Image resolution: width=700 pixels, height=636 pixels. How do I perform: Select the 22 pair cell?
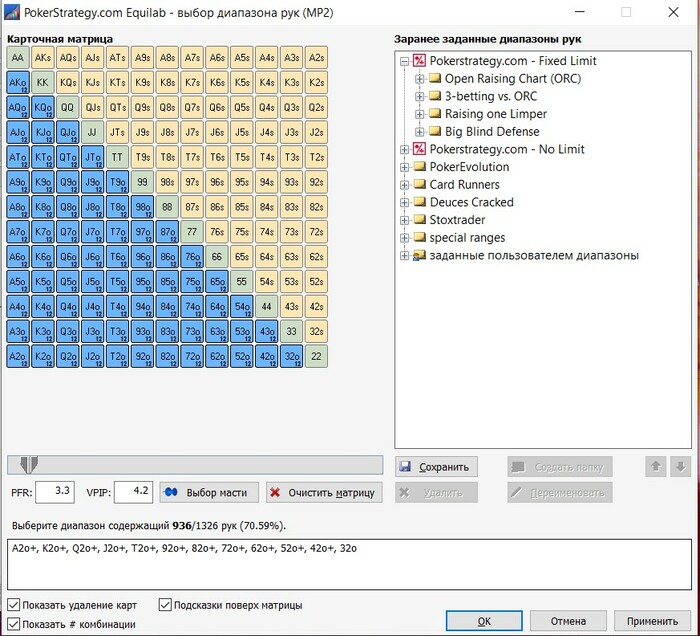click(317, 356)
